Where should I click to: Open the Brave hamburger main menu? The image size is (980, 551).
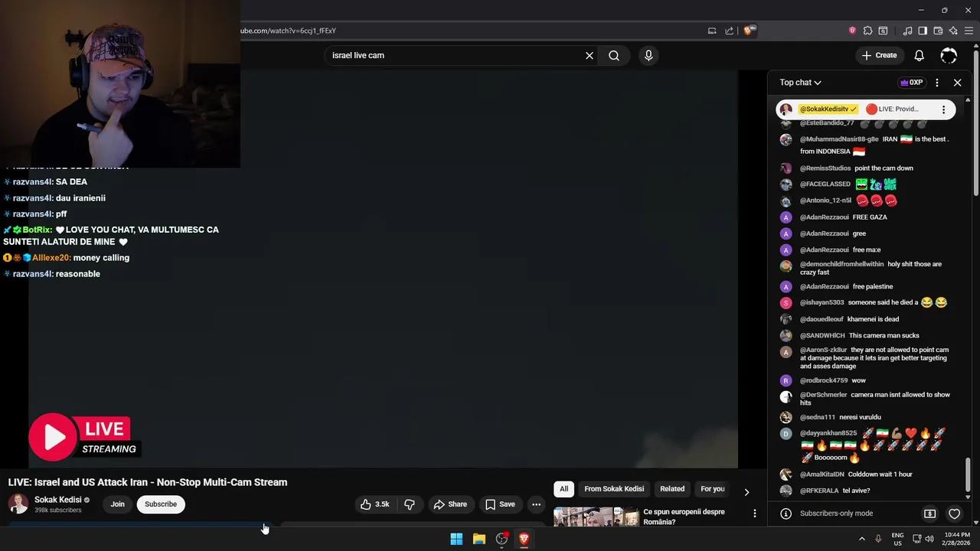point(969,31)
